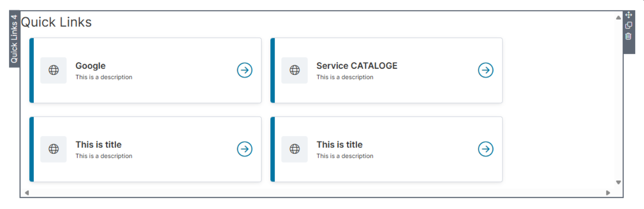Click globe icon on Service CATALOGE card
The height and width of the screenshot is (209, 644).
click(294, 70)
